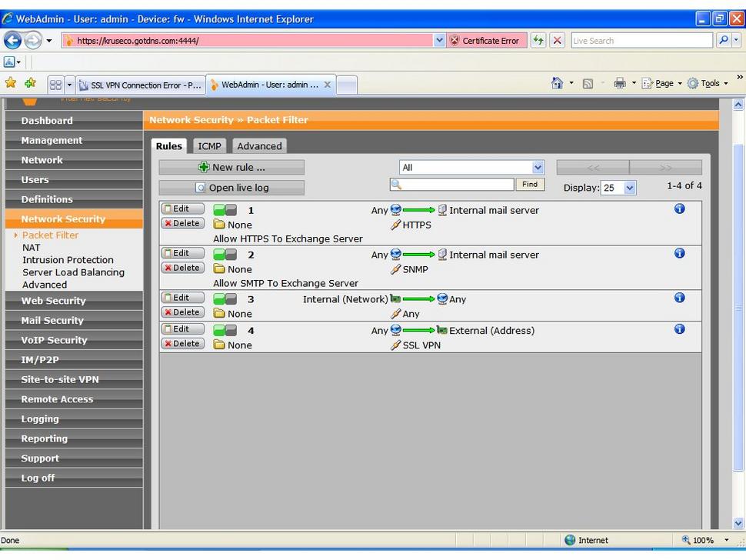Click the info icon for rule 4
This screenshot has width=746, height=560.
point(679,329)
